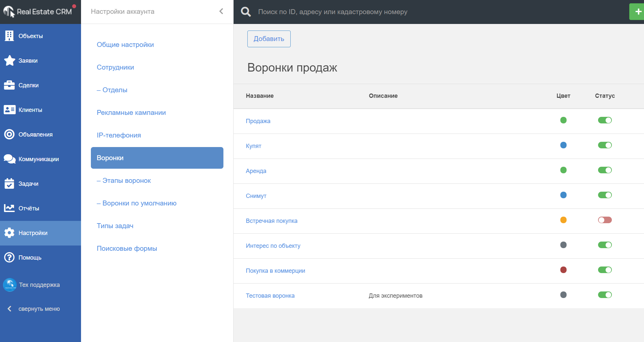Click the Real Estate CRM logo
The image size is (644, 342).
click(38, 12)
